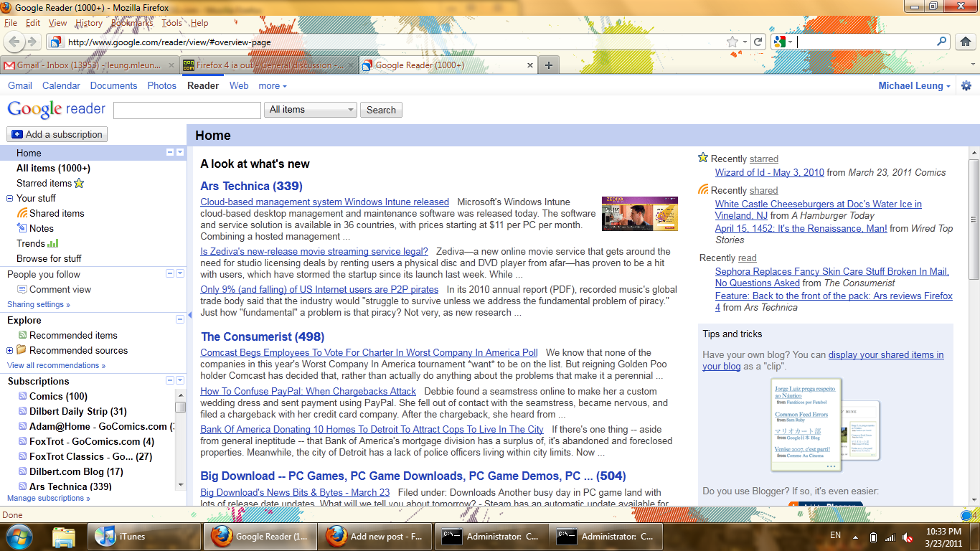980x551 pixels.
Task: Minimize the Home section in sidebar
Action: (170, 153)
